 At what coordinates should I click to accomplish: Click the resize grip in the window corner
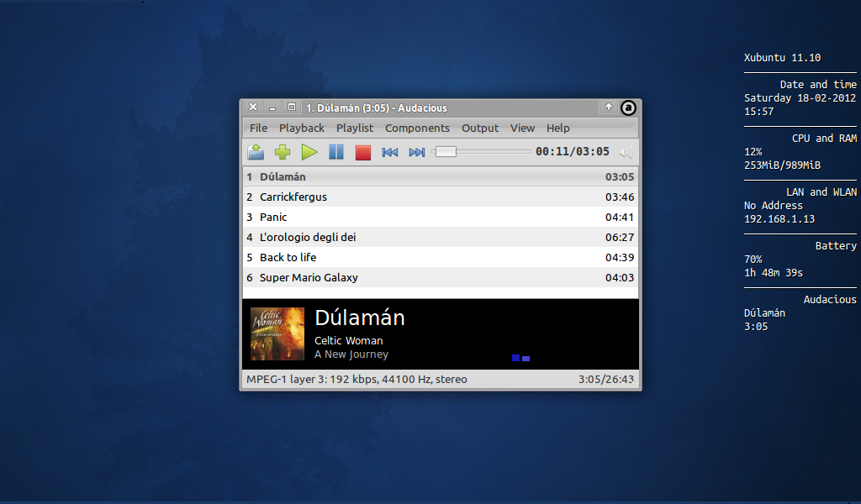tap(635, 385)
